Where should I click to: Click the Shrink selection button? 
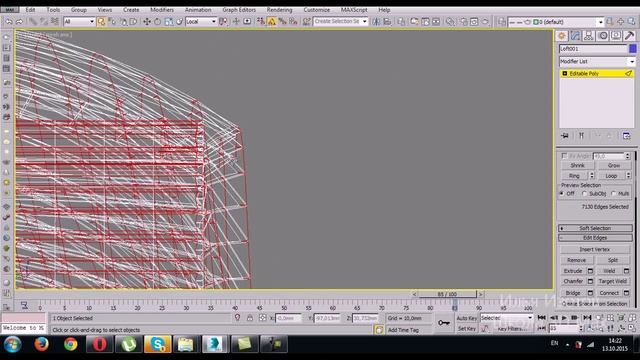click(577, 165)
